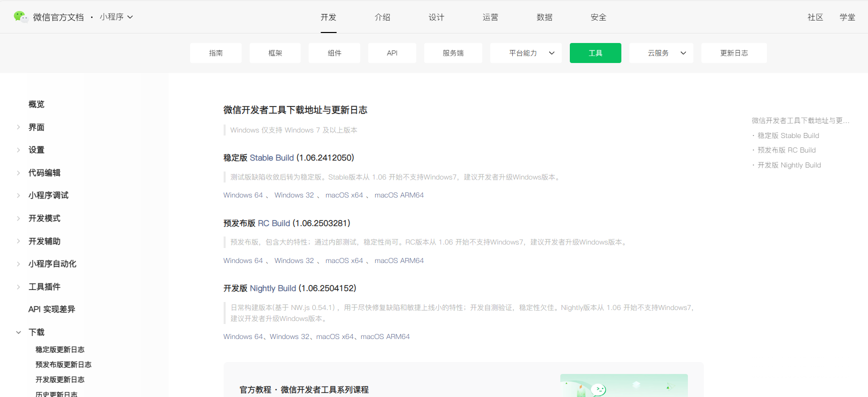This screenshot has width=868, height=397.
Task: Collapse the 下载 sidebar section chevron
Action: 19,332
